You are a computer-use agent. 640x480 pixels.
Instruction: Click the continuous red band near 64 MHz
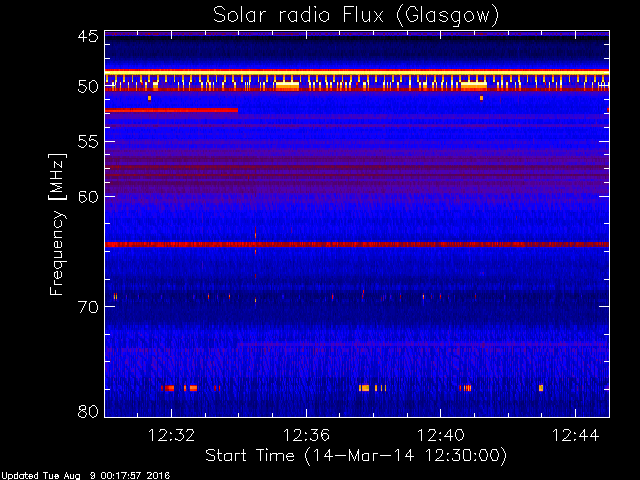pos(357,244)
